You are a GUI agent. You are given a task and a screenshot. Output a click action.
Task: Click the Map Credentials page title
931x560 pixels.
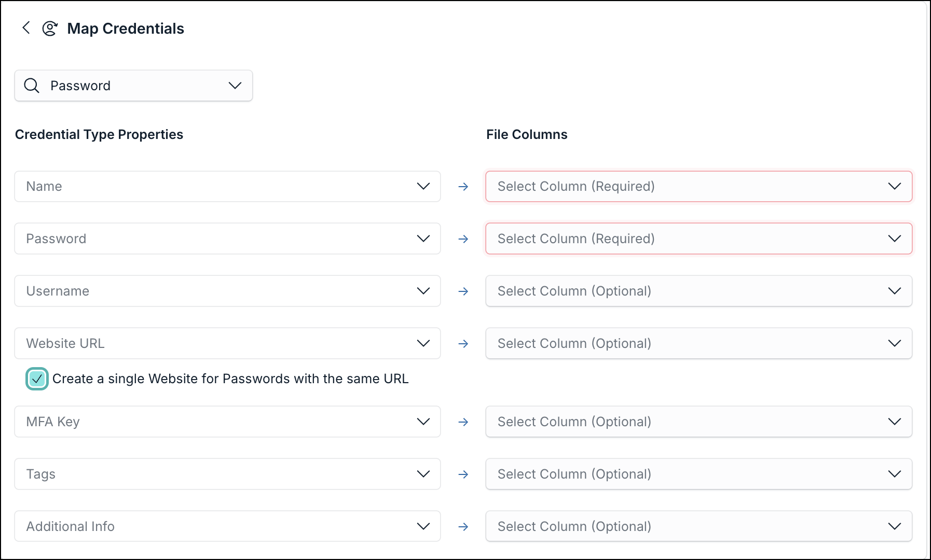(126, 29)
